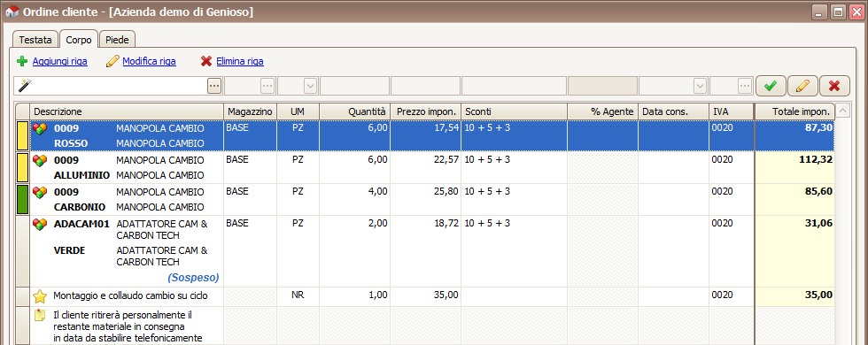Select the 31,06 total cell
Viewport: 868px width, 345px height.
795,251
